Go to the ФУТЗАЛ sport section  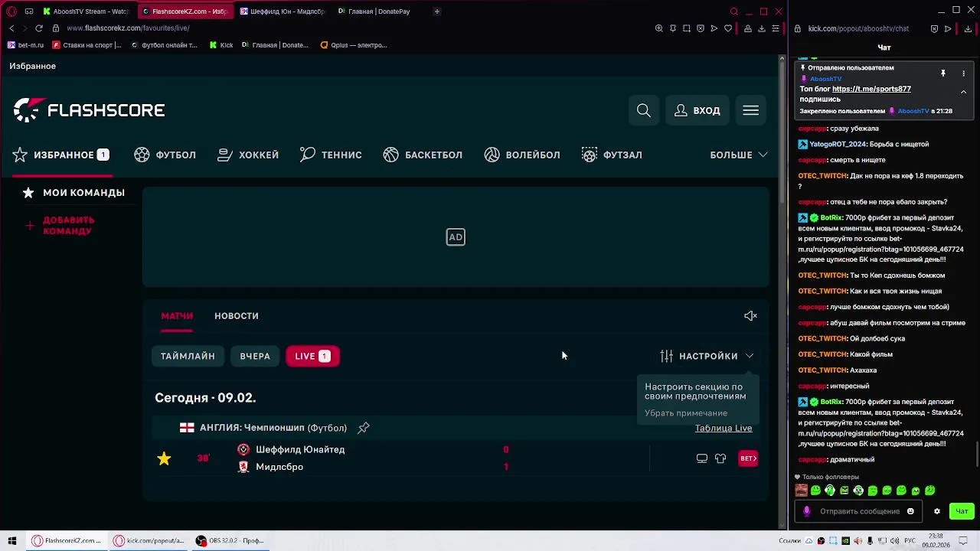[x=612, y=155]
